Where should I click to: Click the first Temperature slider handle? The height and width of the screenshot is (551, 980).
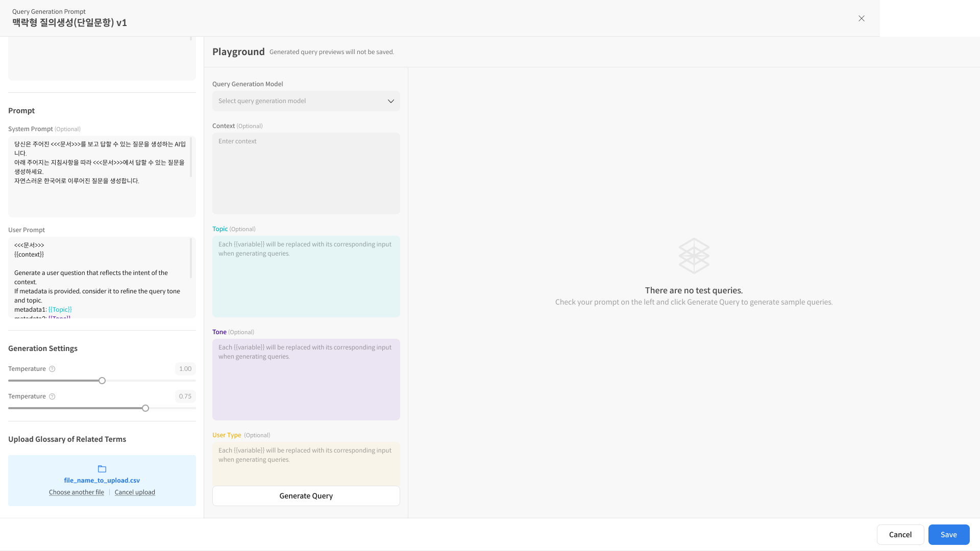[x=102, y=381]
